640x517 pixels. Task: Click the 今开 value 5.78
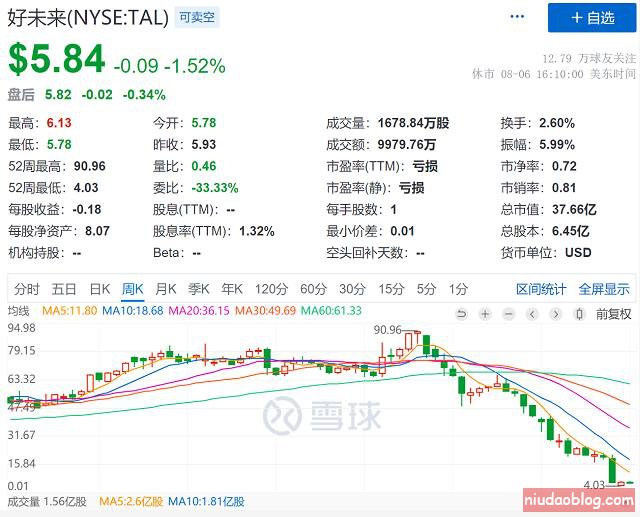coord(204,123)
